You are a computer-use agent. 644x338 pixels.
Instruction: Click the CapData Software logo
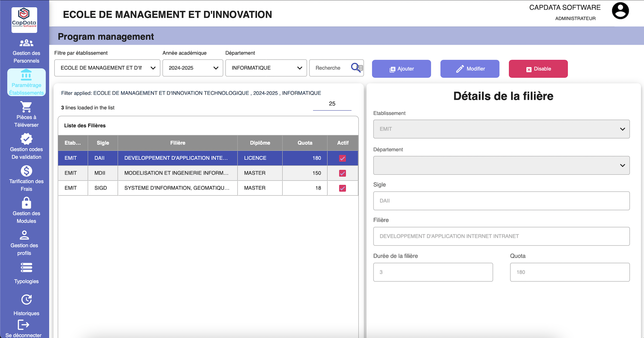click(x=24, y=20)
